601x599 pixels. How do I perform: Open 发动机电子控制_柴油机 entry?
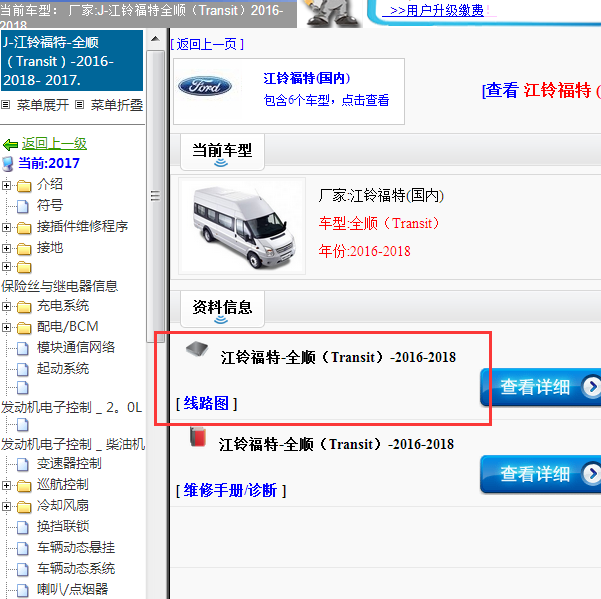click(73, 445)
